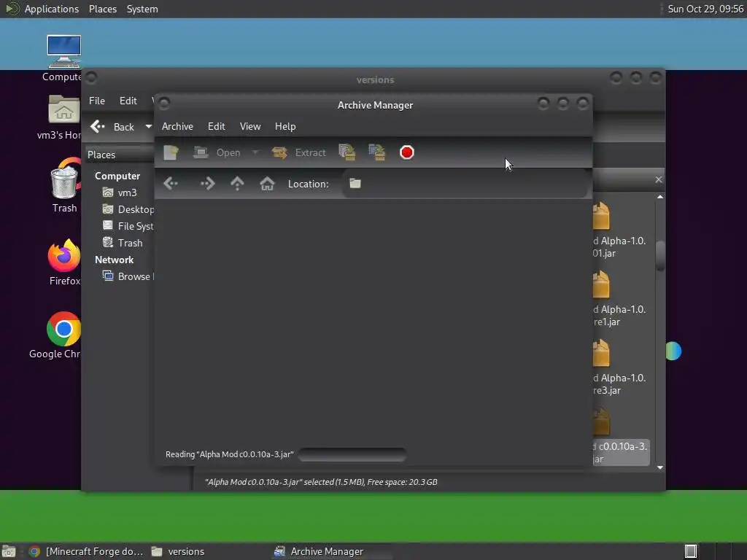Screen dimensions: 747x560
Task: Select the Alpha-1.0 01.jar file
Action: pos(619,230)
